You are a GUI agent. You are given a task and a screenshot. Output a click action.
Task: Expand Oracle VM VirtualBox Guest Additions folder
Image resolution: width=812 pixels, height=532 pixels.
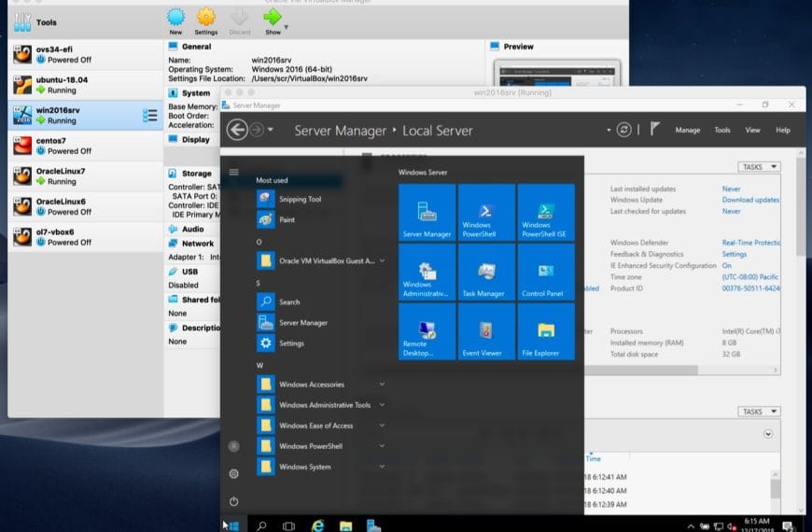tap(322, 260)
